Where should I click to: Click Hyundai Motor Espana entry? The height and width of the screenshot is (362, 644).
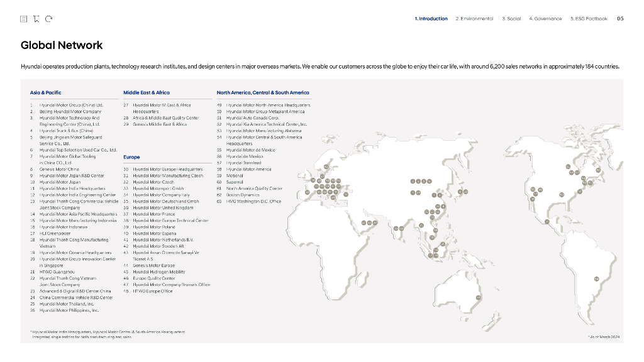click(155, 234)
